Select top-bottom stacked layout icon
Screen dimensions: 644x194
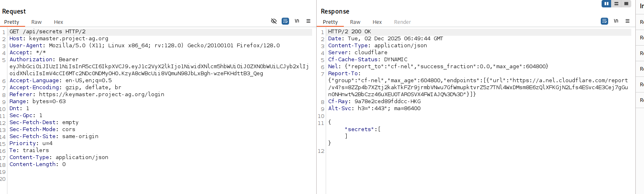point(616,4)
